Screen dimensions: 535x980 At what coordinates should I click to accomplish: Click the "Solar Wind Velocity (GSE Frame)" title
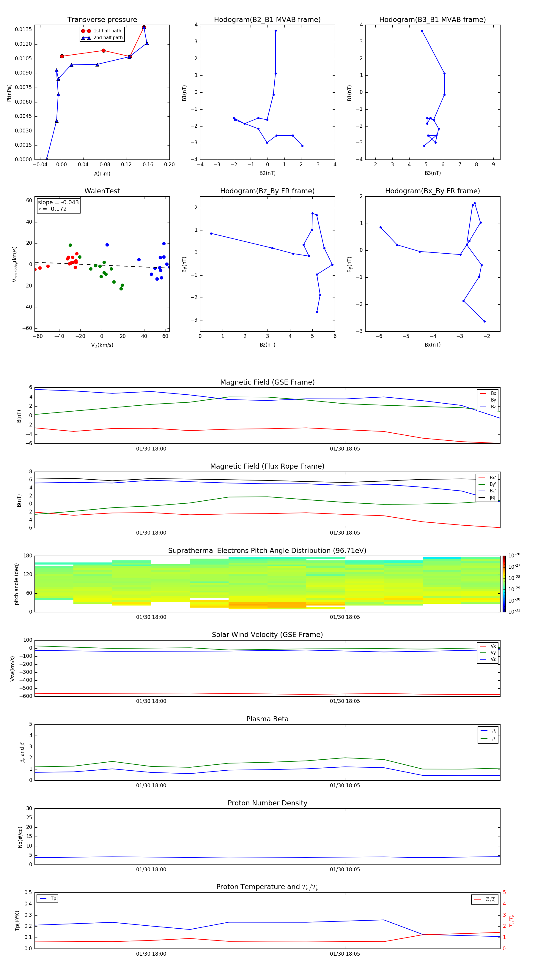pos(267,635)
